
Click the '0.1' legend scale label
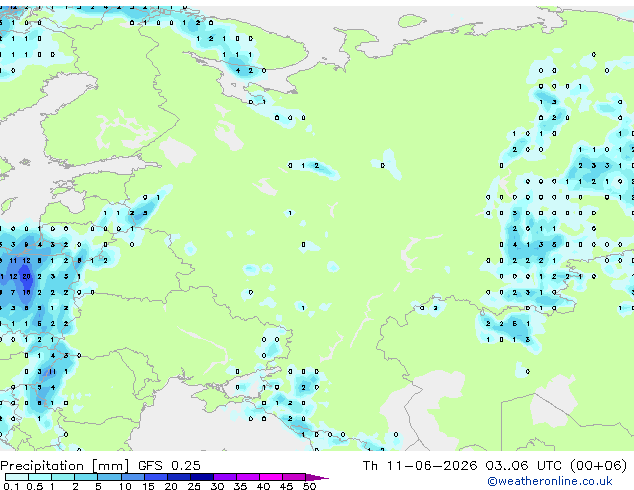tap(11, 486)
